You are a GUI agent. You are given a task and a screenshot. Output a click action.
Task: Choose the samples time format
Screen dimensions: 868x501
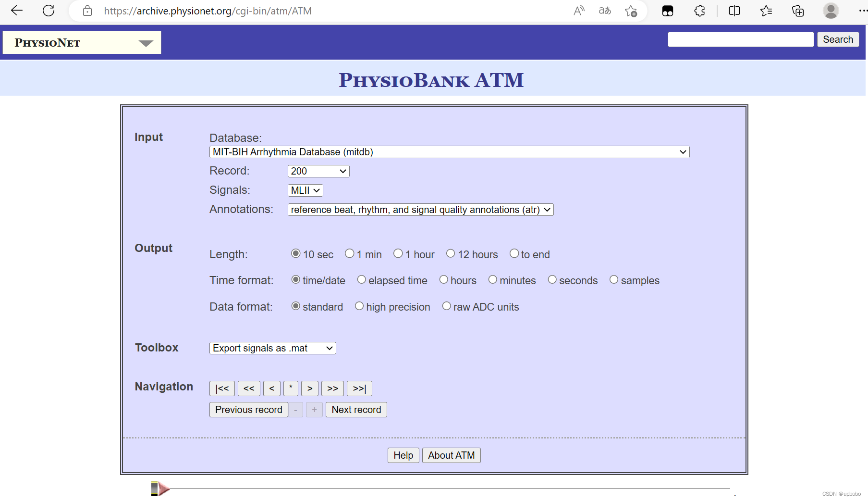(614, 279)
